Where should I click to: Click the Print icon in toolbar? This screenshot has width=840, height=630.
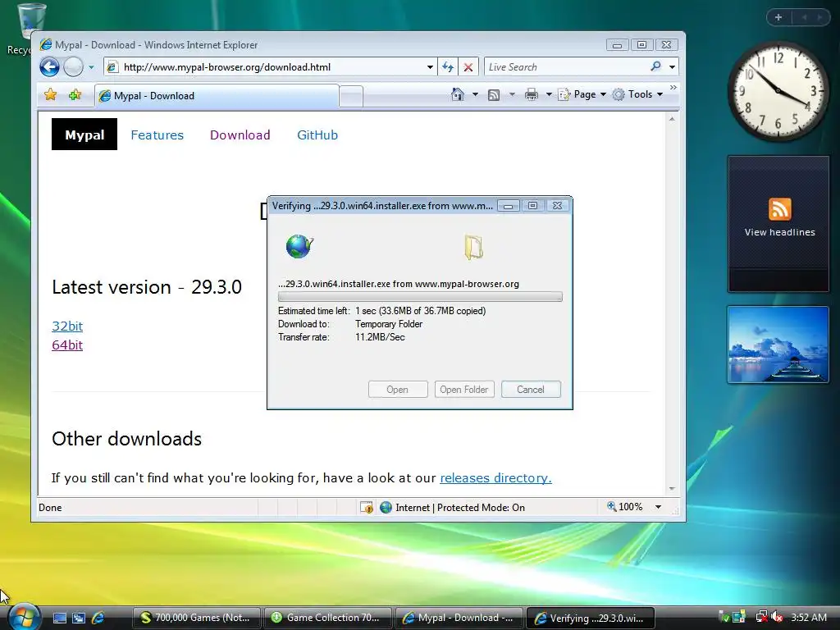(x=531, y=95)
